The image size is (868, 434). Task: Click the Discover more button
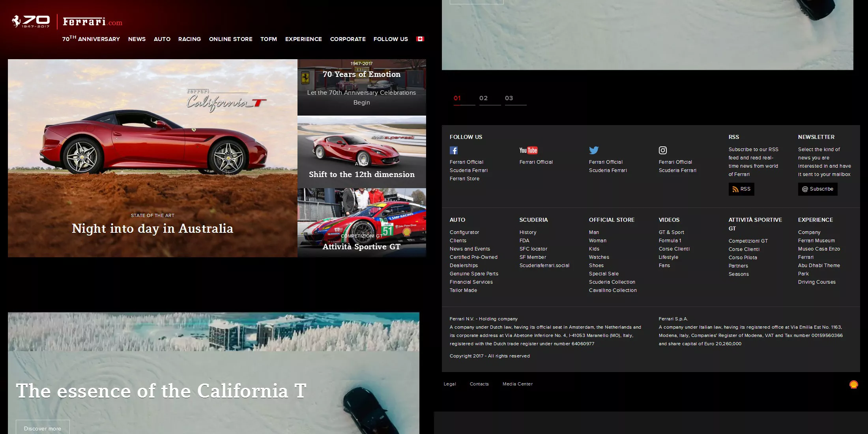pyautogui.click(x=43, y=427)
